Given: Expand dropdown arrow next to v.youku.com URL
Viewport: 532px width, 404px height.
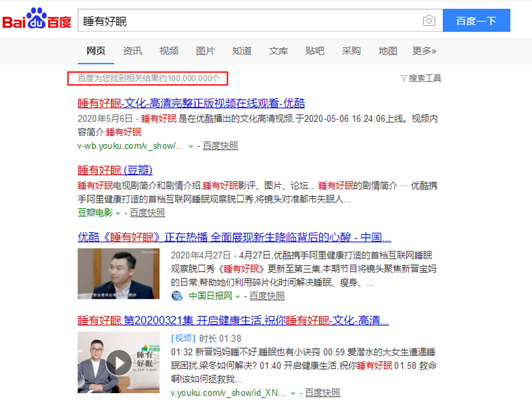Looking at the screenshot, I should 293,394.
